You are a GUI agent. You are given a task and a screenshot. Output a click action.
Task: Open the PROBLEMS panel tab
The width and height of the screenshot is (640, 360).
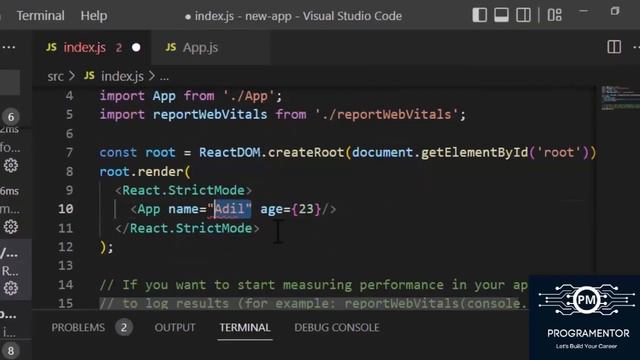(78, 327)
